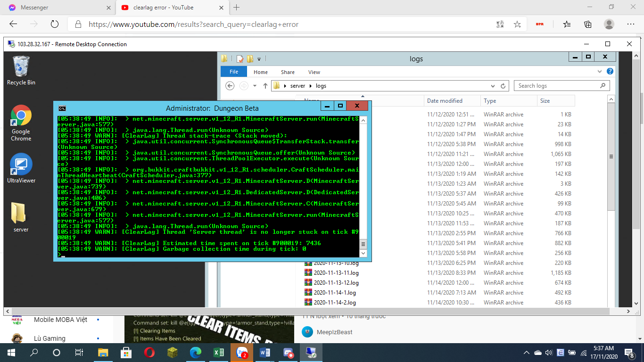Open Zalo from the taskbar
The width and height of the screenshot is (644, 362).
pos(241,353)
